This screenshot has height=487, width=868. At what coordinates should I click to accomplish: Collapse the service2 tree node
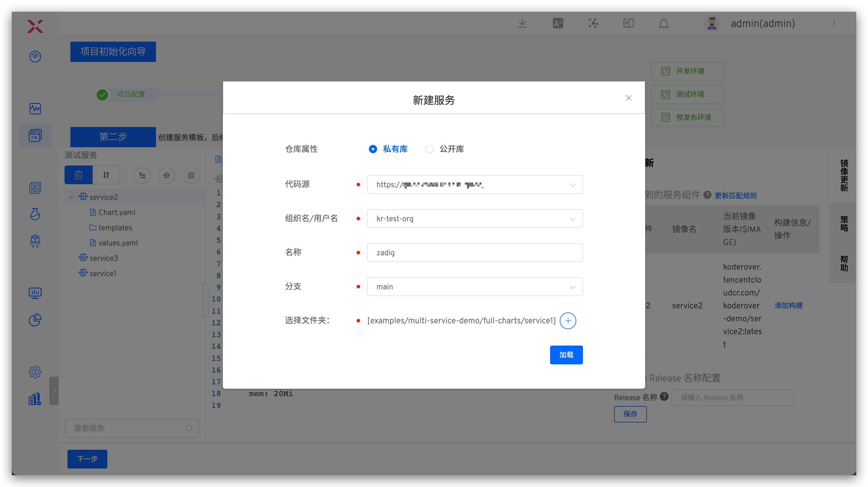72,197
